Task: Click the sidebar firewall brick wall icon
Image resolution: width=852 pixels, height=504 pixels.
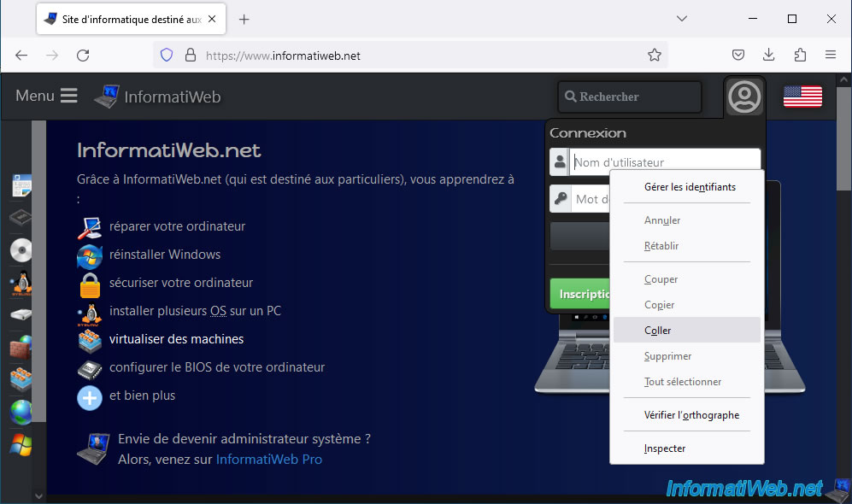Action: click(x=21, y=347)
